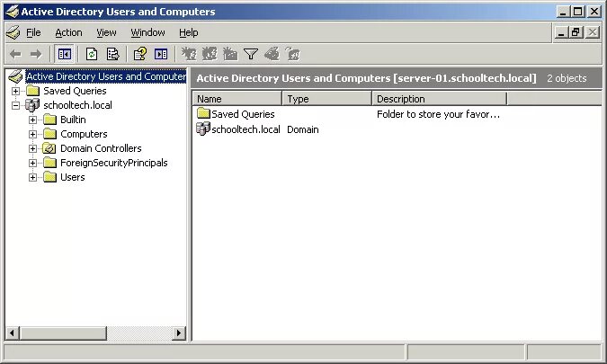Expand the Saved Queries tree node
This screenshot has width=607, height=364.
(15, 92)
